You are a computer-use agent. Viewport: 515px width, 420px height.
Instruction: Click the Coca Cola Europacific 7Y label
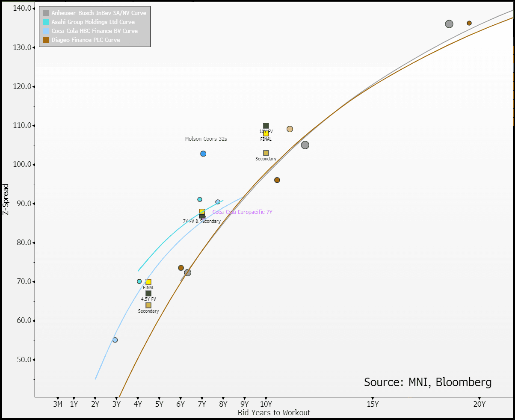[x=242, y=212]
